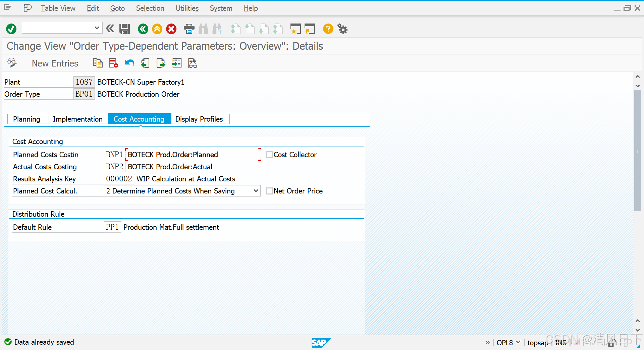Click the Delete entry icon

tap(113, 63)
